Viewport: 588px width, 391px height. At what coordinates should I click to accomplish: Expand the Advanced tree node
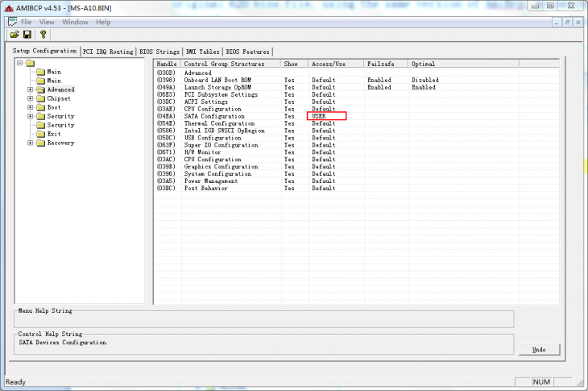(30, 89)
